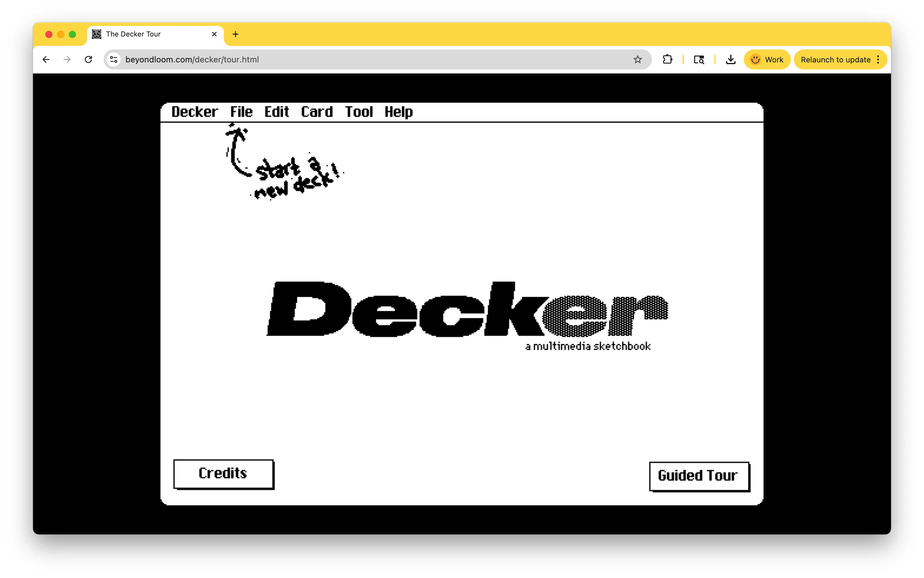Open tab search media icon

coord(699,60)
